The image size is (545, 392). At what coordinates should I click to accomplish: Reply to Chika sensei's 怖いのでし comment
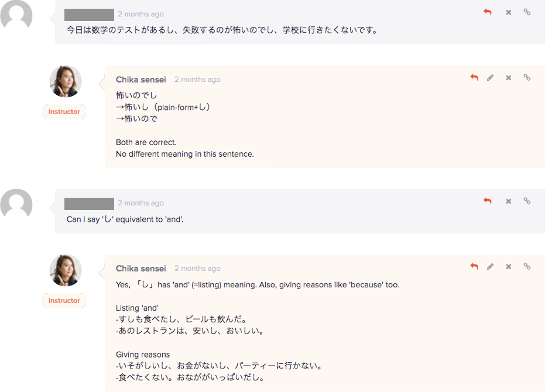pyautogui.click(x=474, y=77)
